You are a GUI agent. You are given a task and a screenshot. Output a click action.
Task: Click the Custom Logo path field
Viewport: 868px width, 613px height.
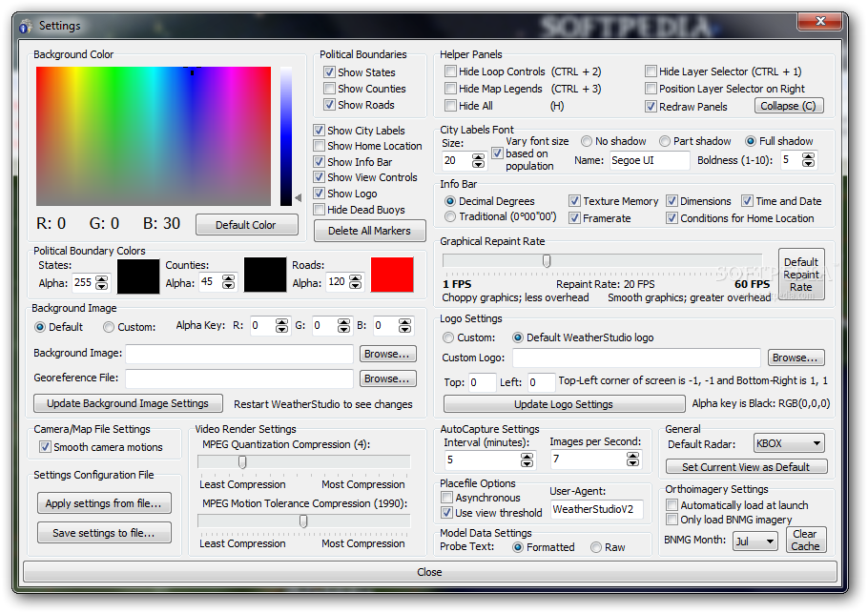click(x=636, y=358)
